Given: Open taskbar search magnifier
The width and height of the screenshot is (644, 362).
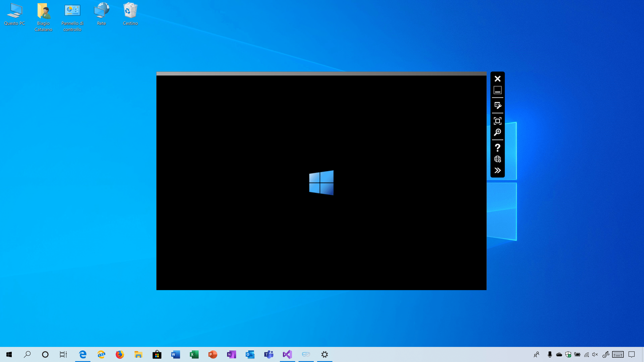Looking at the screenshot, I should pyautogui.click(x=27, y=354).
